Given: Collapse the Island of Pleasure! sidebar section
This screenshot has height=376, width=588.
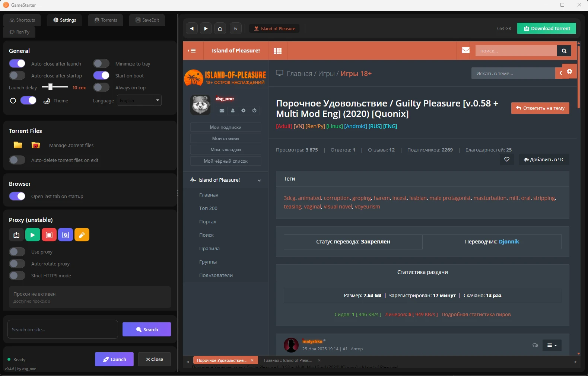Looking at the screenshot, I should 259,180.
